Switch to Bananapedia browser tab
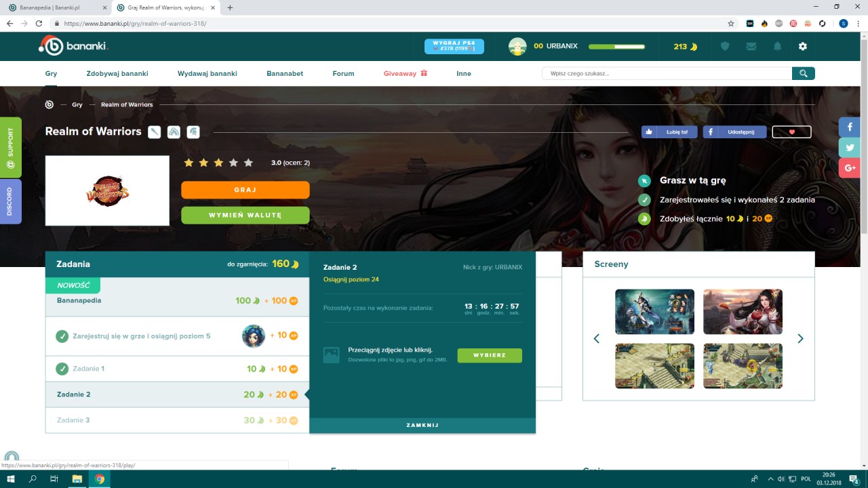Image resolution: width=868 pixels, height=488 pixels. 57,7
